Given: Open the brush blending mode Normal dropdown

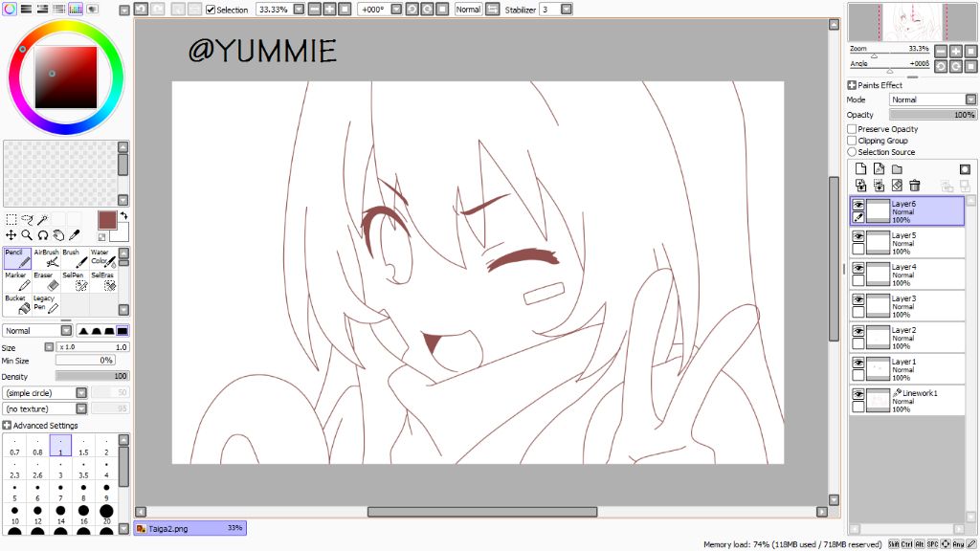Looking at the screenshot, I should click(x=66, y=330).
